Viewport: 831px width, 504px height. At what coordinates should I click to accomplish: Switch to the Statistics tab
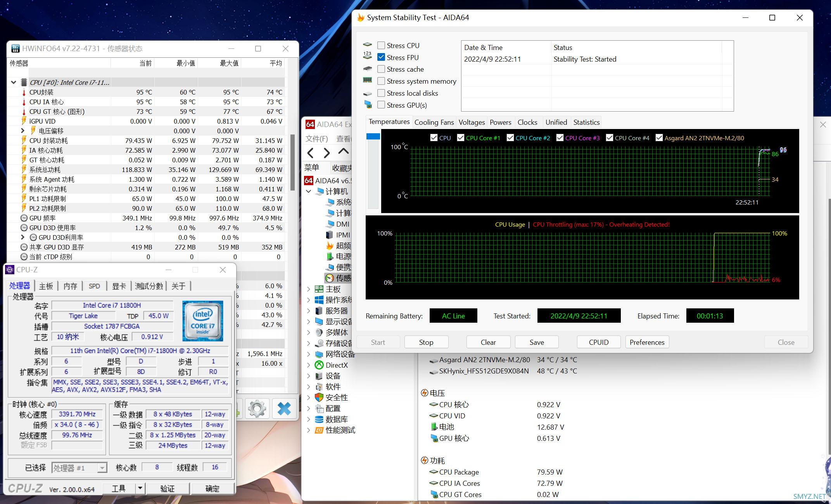[x=586, y=122]
